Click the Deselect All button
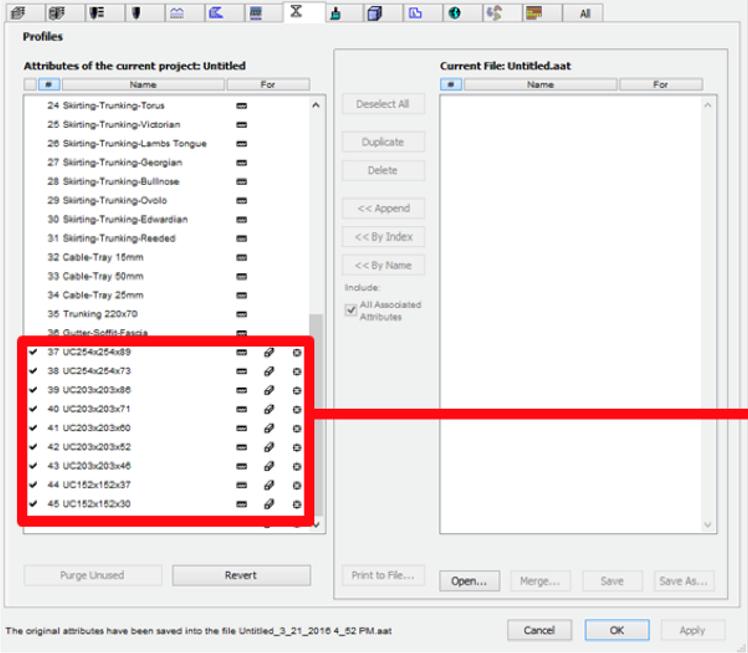 click(383, 104)
